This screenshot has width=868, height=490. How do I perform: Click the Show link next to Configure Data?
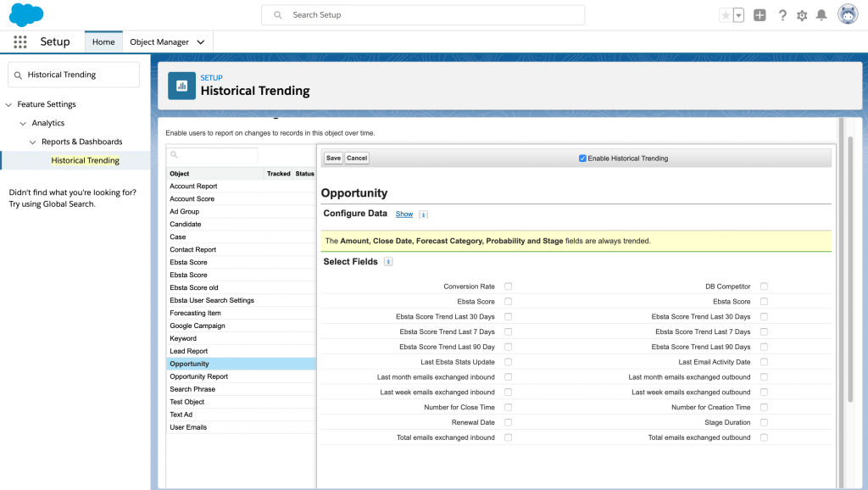[404, 214]
